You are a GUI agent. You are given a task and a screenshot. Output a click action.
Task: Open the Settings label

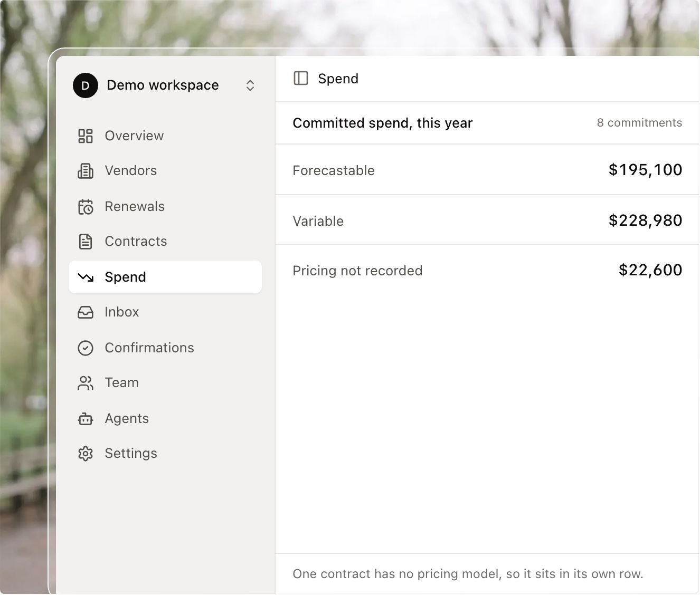[131, 454]
